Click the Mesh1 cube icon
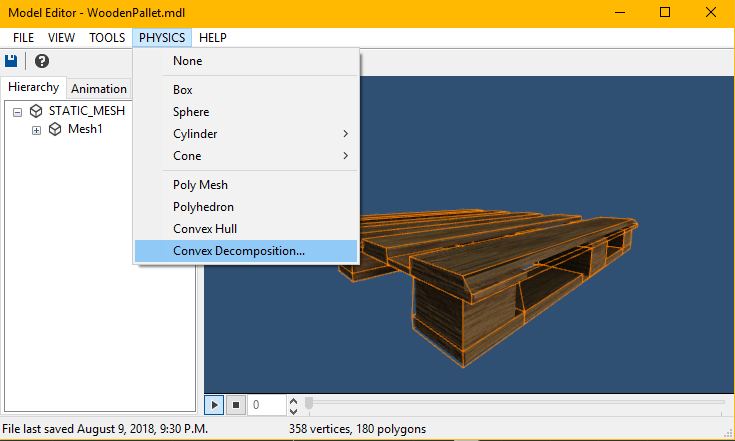This screenshot has width=735, height=441. (55, 129)
